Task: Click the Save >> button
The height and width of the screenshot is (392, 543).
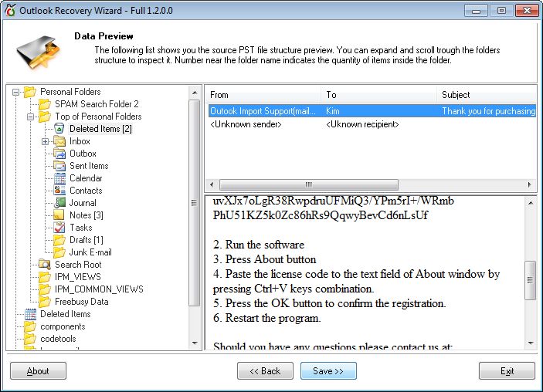Action: pos(328,371)
